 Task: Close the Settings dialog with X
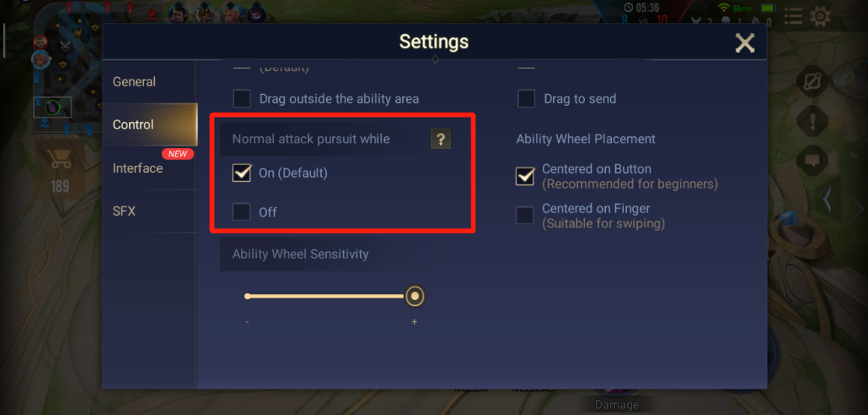click(x=744, y=43)
